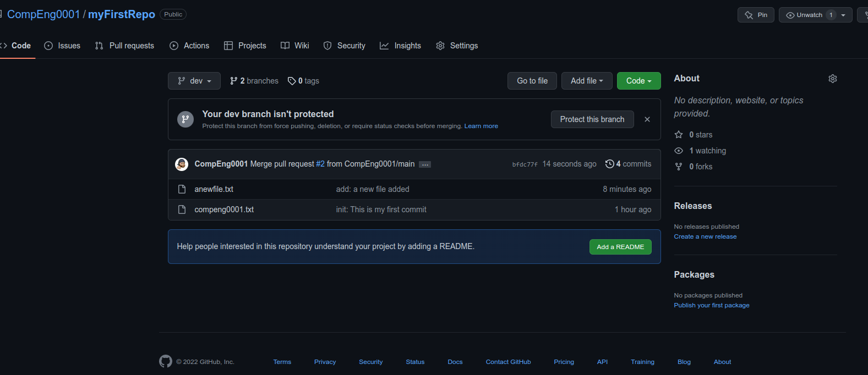868x375 pixels.
Task: Open the Actions tab
Action: (x=190, y=46)
